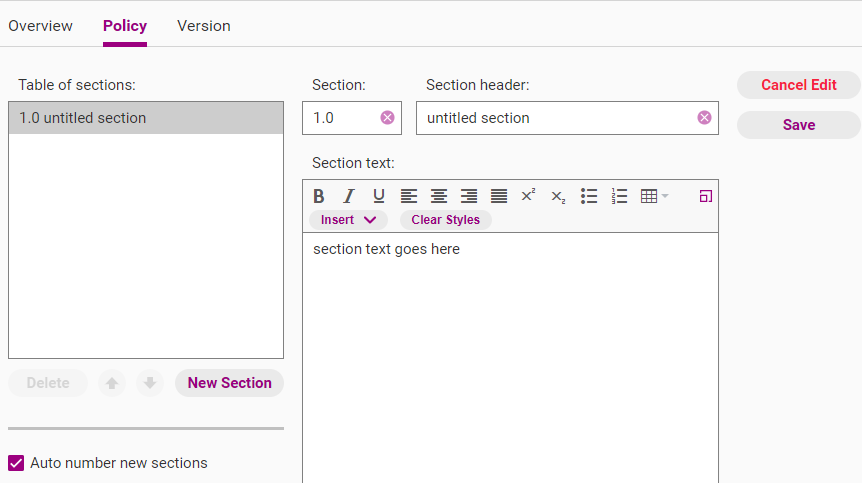
Task: Maximize the section text editor
Action: point(705,197)
